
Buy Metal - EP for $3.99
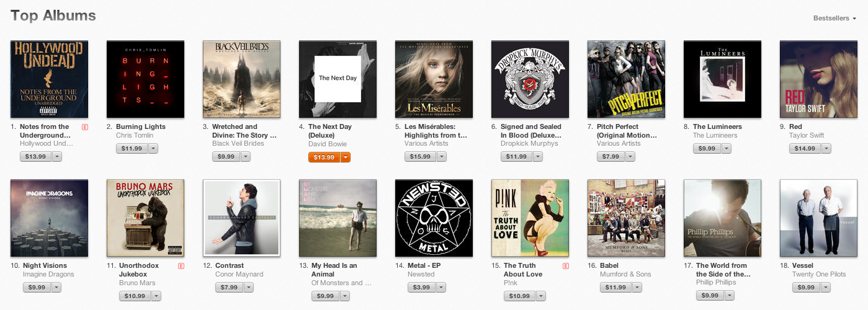[x=421, y=288]
